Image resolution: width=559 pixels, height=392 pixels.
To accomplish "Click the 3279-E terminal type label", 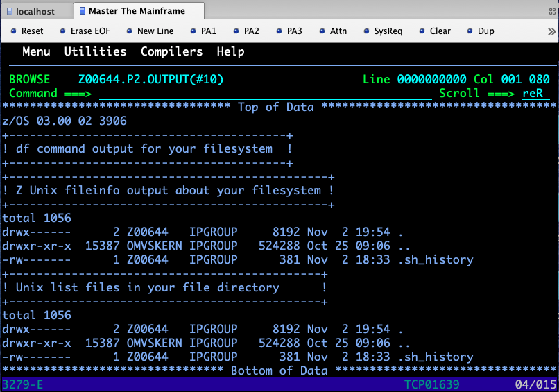I will pyautogui.click(x=22, y=384).
